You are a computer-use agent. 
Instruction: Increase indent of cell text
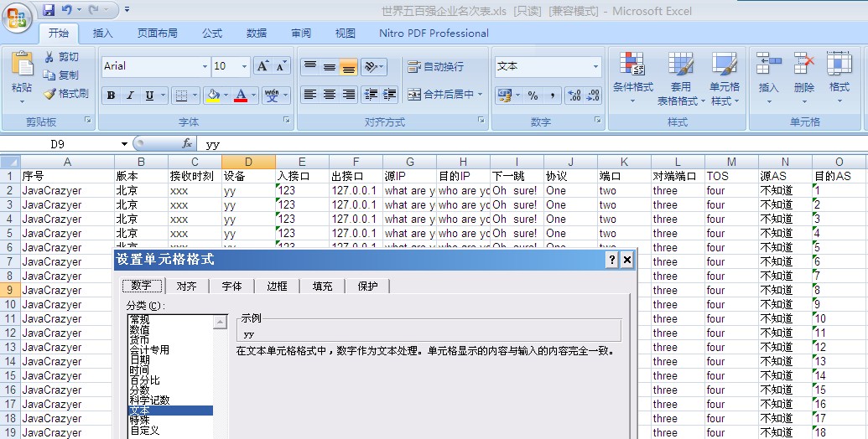pyautogui.click(x=389, y=95)
